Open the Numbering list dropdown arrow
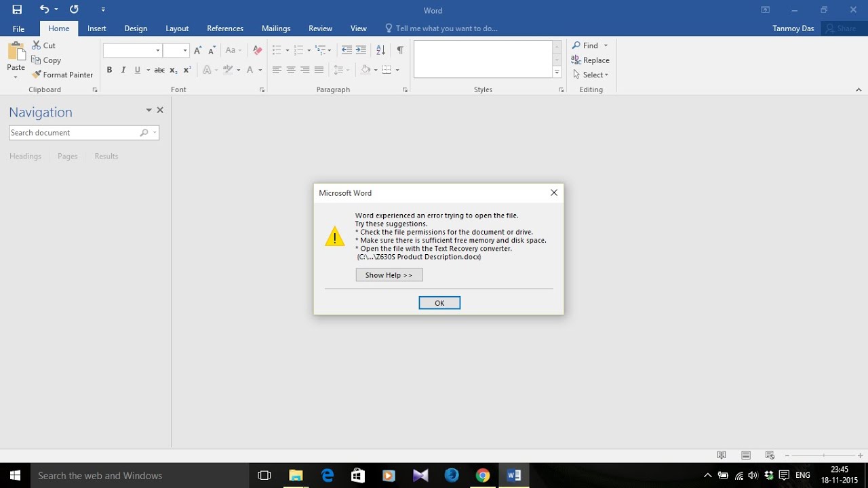The width and height of the screenshot is (868, 488). (309, 50)
